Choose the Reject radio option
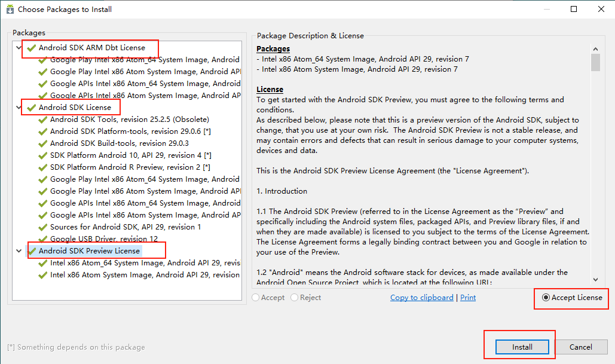Viewport: 615px width, 364px height. click(295, 298)
